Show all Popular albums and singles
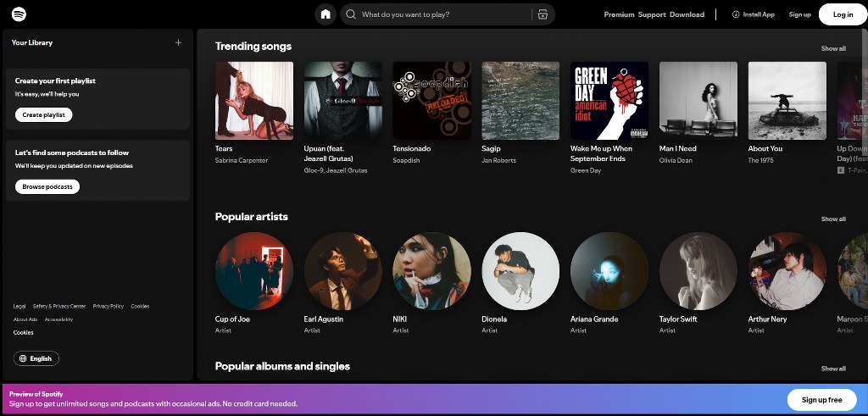The height and width of the screenshot is (416, 868). (833, 369)
